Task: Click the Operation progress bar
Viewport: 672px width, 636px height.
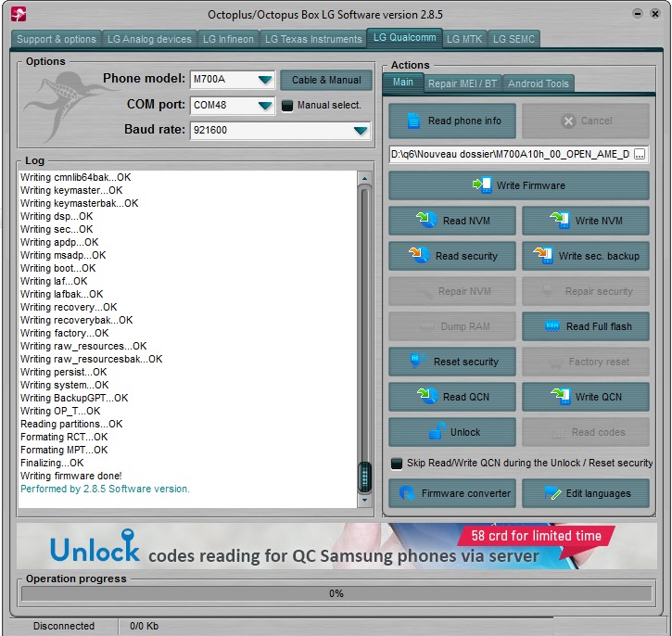Action: pos(336,593)
